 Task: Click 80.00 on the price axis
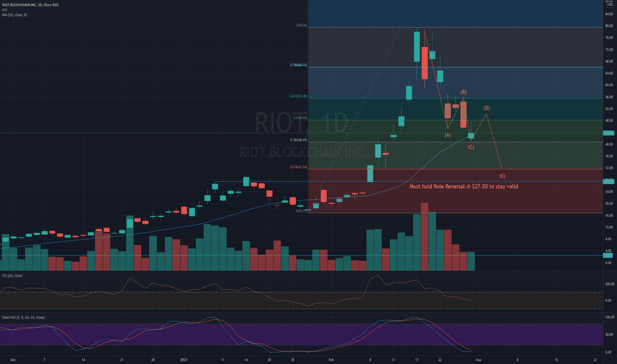(x=609, y=26)
